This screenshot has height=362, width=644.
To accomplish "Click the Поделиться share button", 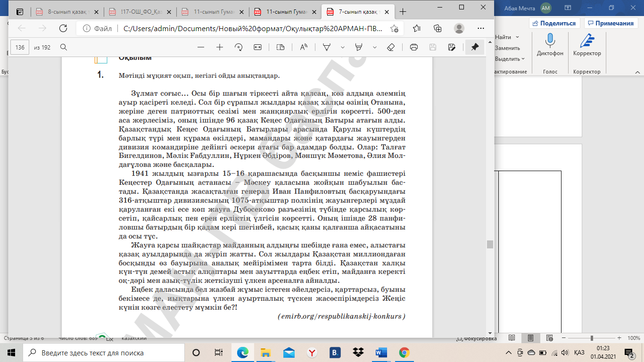I will (x=554, y=23).
